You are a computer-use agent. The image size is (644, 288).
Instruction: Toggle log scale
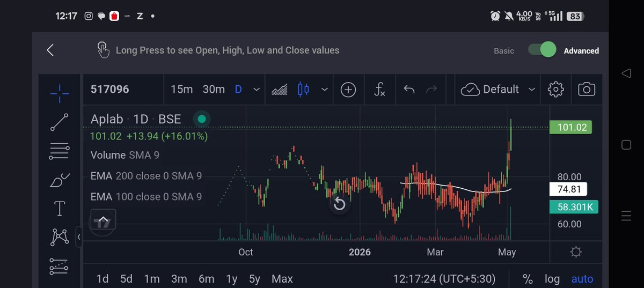(552, 279)
